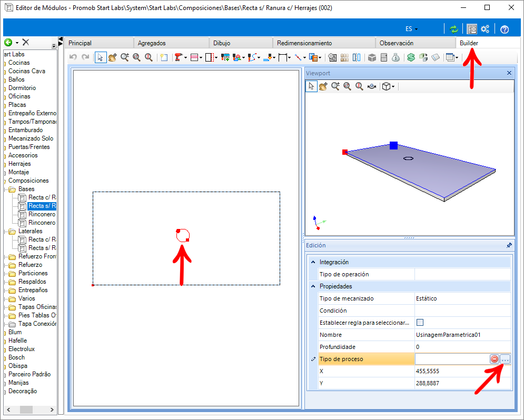This screenshot has width=524, height=420.
Task: Open the Dibujo tab
Action: [x=241, y=43]
